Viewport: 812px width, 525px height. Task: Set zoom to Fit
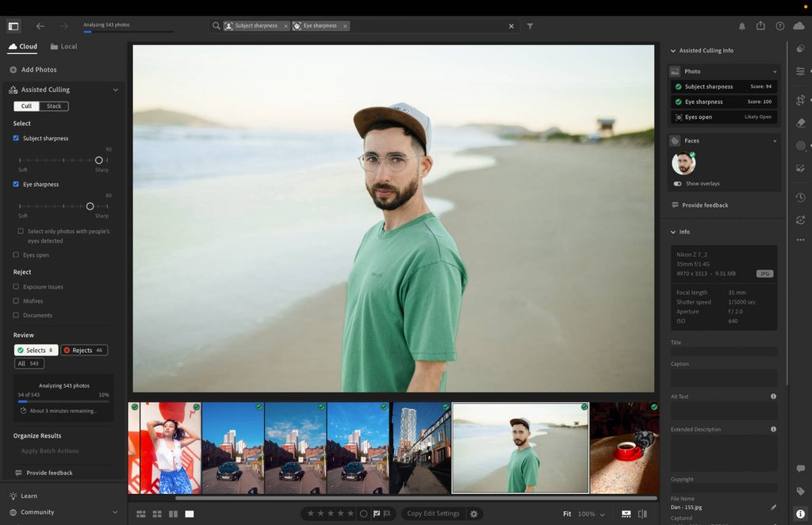click(x=567, y=514)
